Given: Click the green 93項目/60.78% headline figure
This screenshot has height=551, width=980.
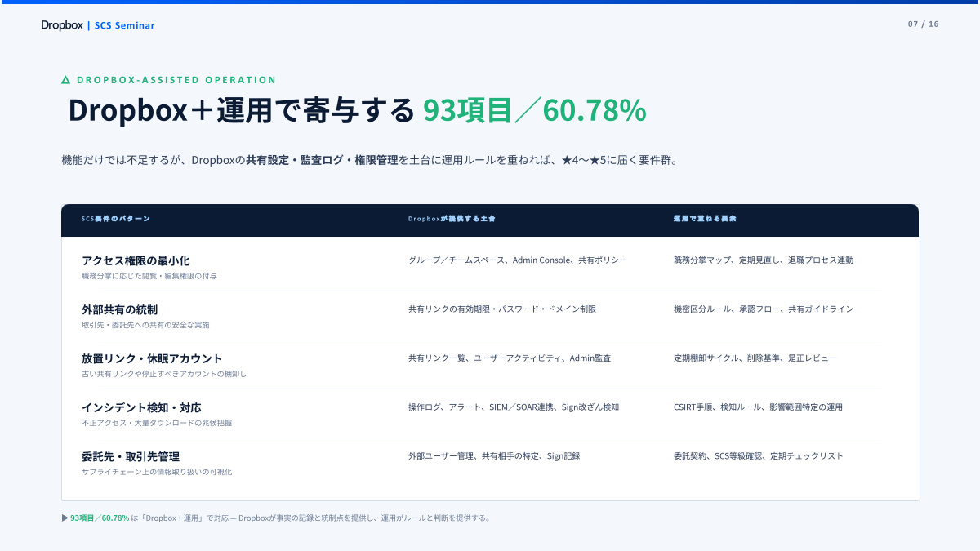Looking at the screenshot, I should [534, 110].
